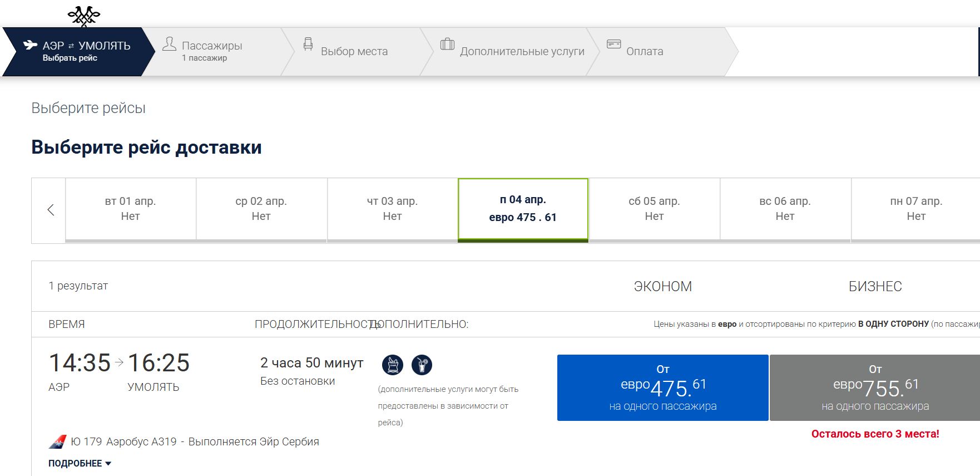
Task: Click the Air Serbia eagle logo
Action: pyautogui.click(x=83, y=16)
